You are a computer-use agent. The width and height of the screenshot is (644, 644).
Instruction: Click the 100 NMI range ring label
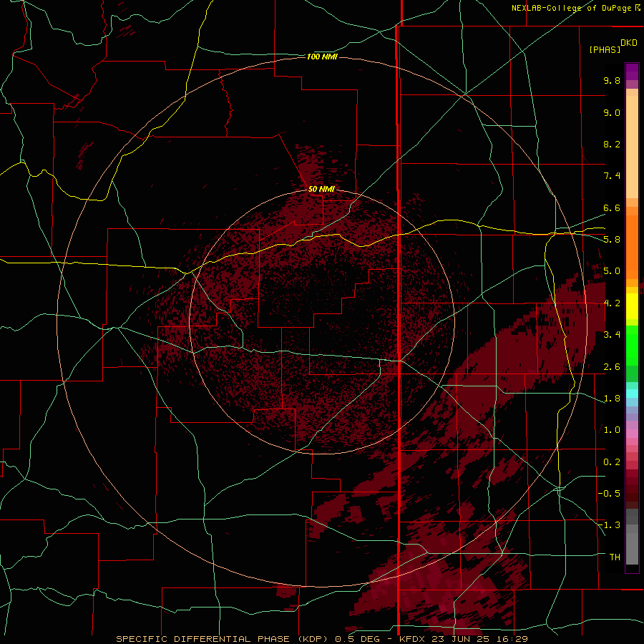pyautogui.click(x=322, y=57)
